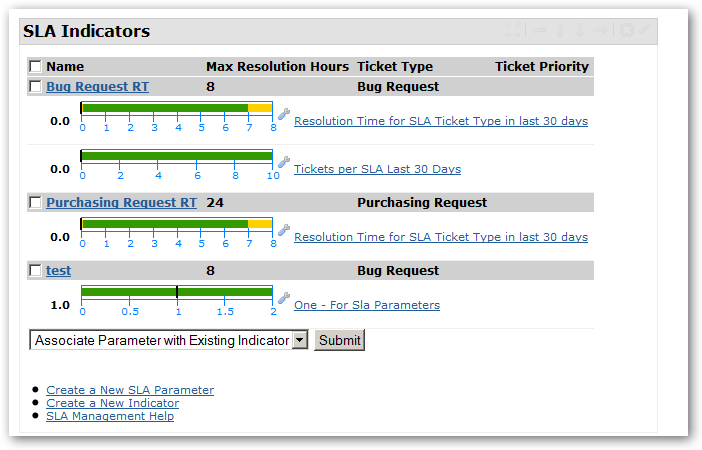Click wrench icon beside One - For Sla Parameters
This screenshot has height=450, width=702.
pyautogui.click(x=283, y=298)
